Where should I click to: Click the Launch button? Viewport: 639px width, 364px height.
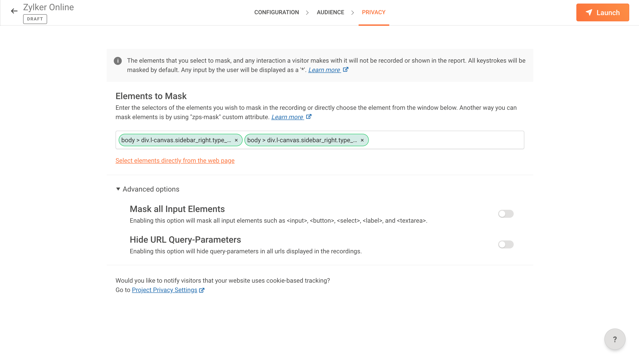[x=603, y=12]
